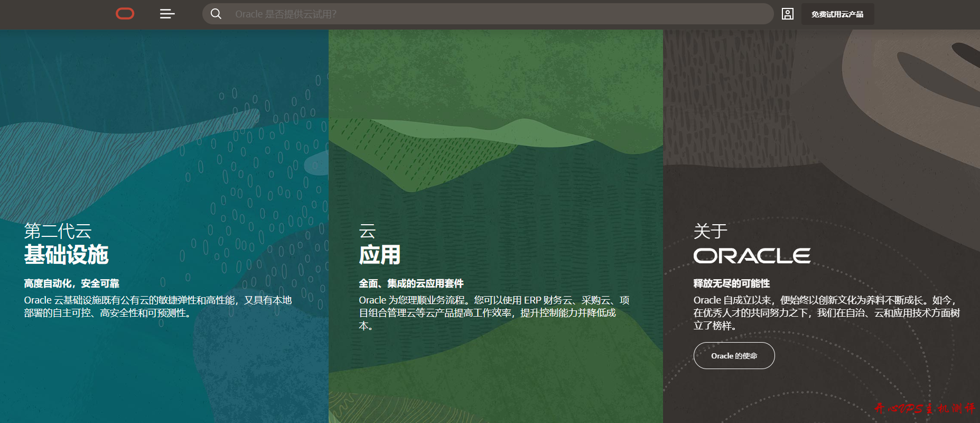Click the 免费试用云产品 button
980x423 pixels.
(837, 14)
